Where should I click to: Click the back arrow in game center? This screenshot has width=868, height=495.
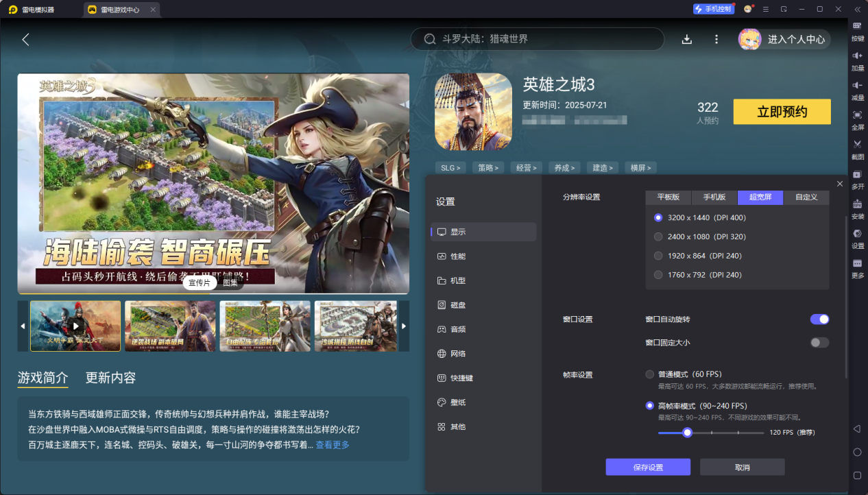pyautogui.click(x=26, y=40)
